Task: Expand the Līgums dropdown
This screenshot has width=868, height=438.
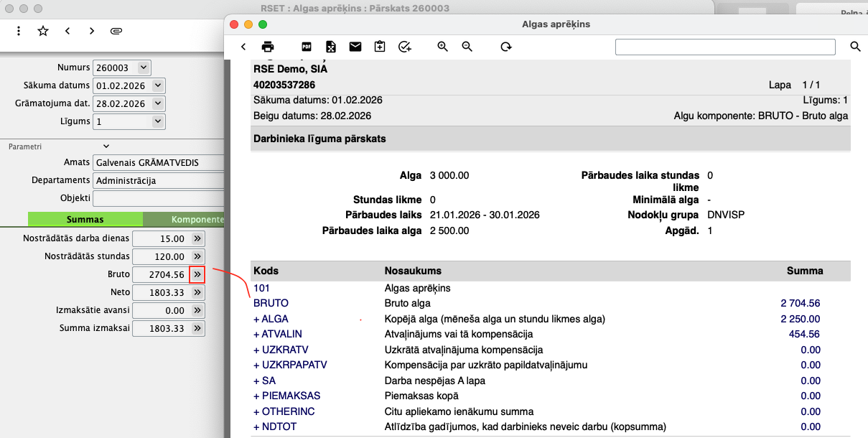Action: pos(158,121)
